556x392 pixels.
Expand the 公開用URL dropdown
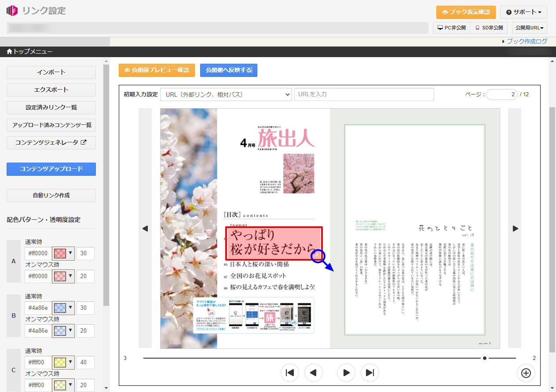tap(529, 28)
